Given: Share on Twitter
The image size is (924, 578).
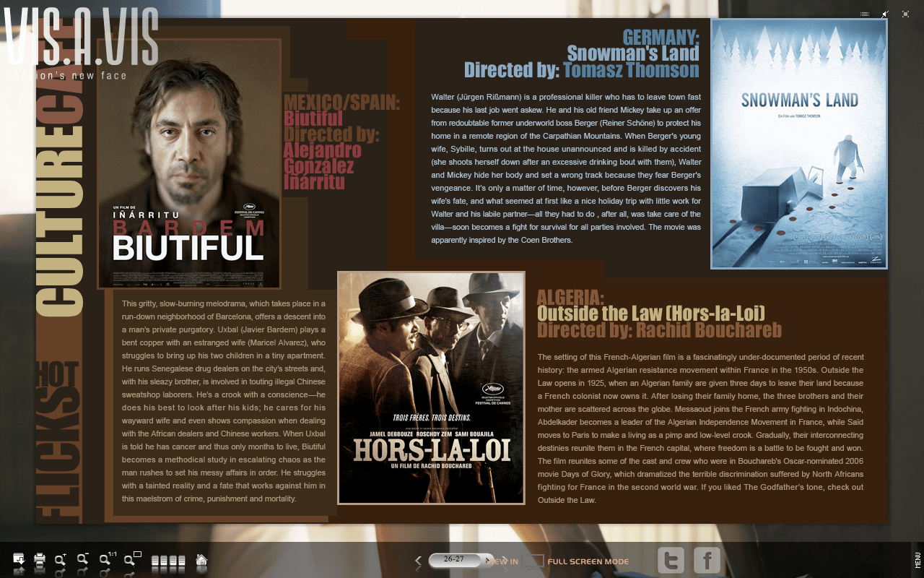Looking at the screenshot, I should pyautogui.click(x=671, y=561).
